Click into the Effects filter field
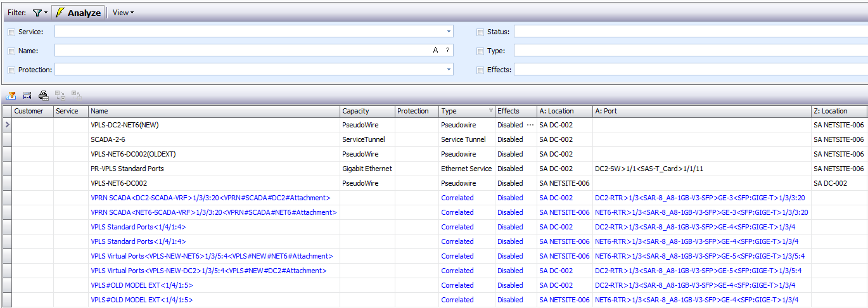This screenshot has height=308, width=868. (x=691, y=69)
